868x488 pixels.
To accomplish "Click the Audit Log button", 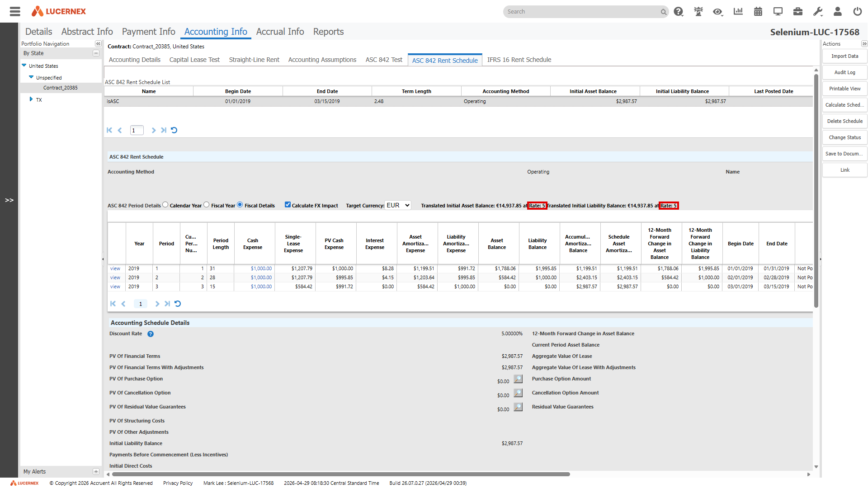I will click(x=844, y=72).
